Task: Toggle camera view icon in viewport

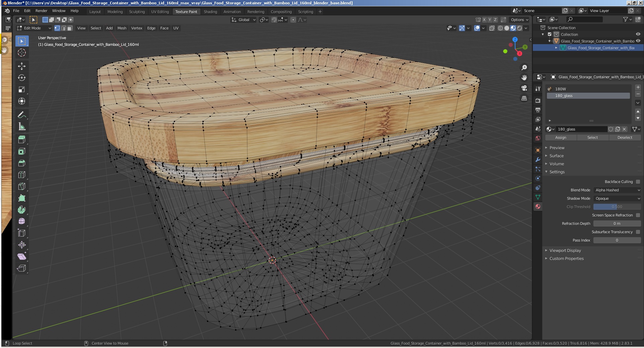Action: pos(524,88)
